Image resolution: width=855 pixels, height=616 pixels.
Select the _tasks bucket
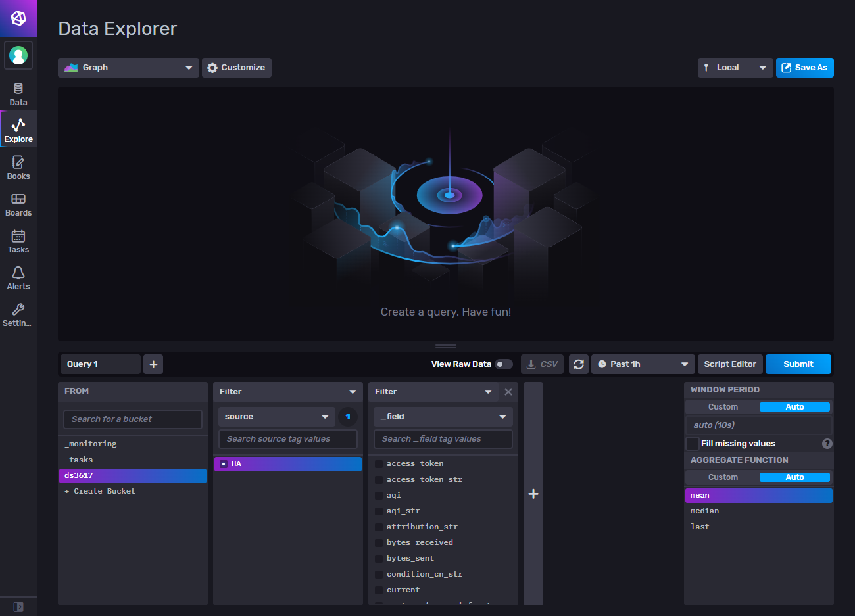pos(133,460)
